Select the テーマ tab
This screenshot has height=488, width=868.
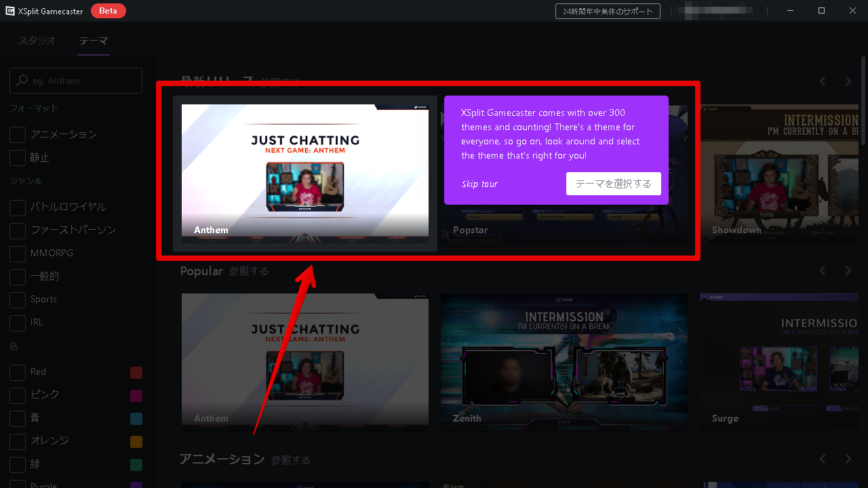point(94,40)
